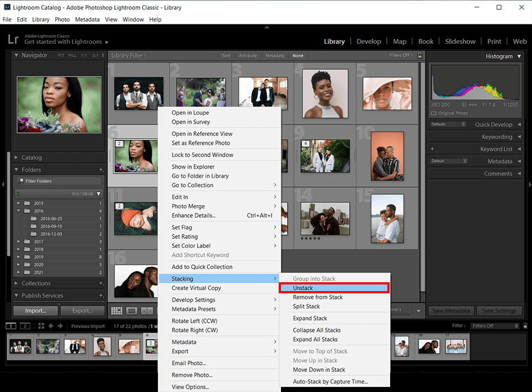Expand the Catalog panel
Image resolution: width=532 pixels, height=392 pixels.
tap(16, 157)
